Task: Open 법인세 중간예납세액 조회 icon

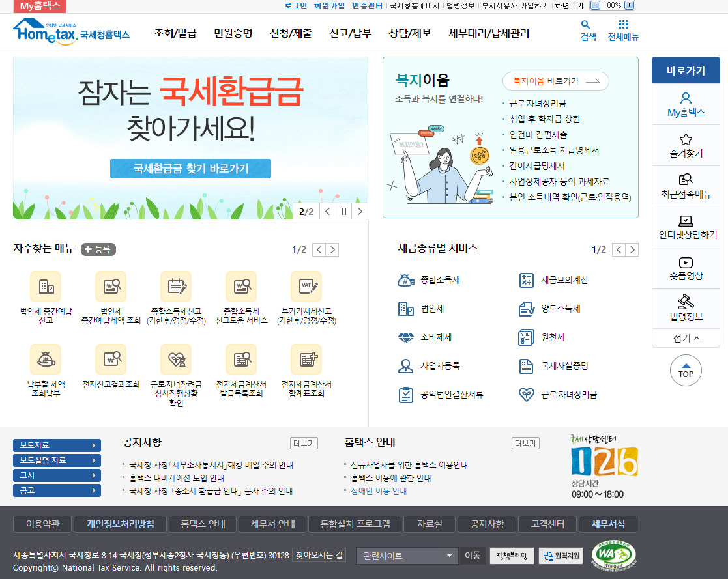Action: (x=111, y=287)
